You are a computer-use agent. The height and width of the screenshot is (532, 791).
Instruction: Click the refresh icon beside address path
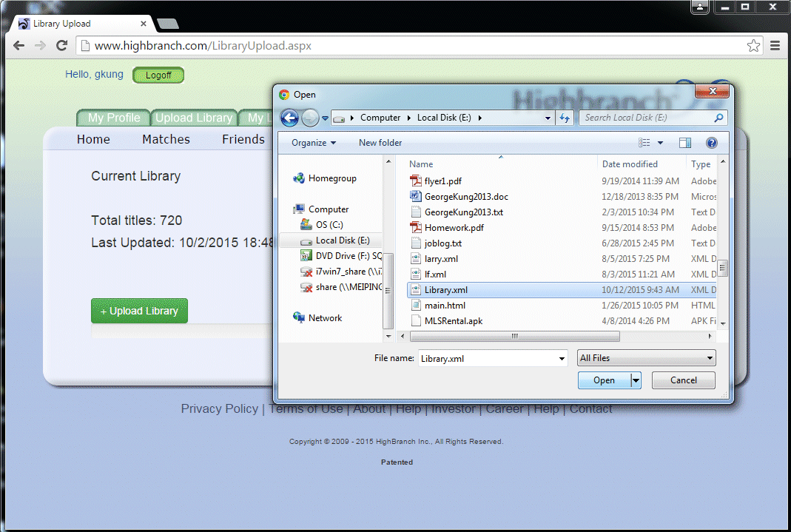tap(565, 118)
